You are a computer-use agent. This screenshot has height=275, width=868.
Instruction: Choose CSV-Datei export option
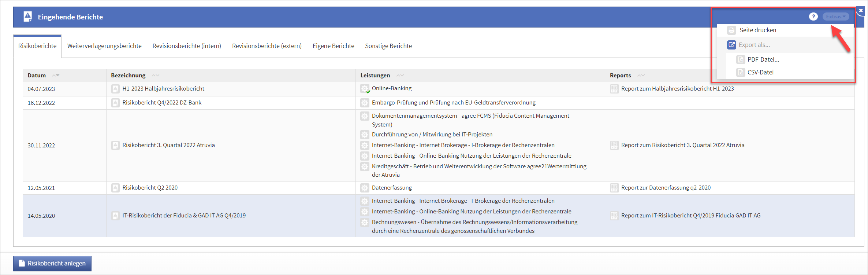click(x=760, y=72)
